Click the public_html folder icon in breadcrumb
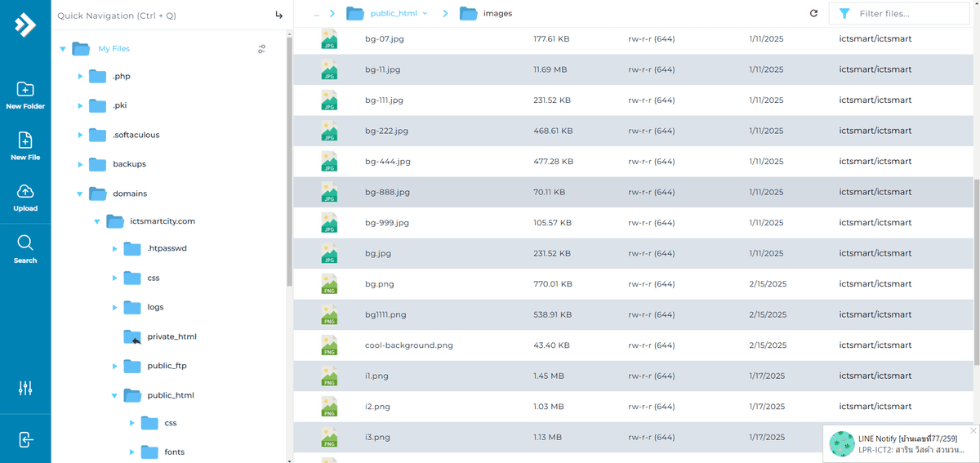This screenshot has width=980, height=463. pyautogui.click(x=354, y=13)
